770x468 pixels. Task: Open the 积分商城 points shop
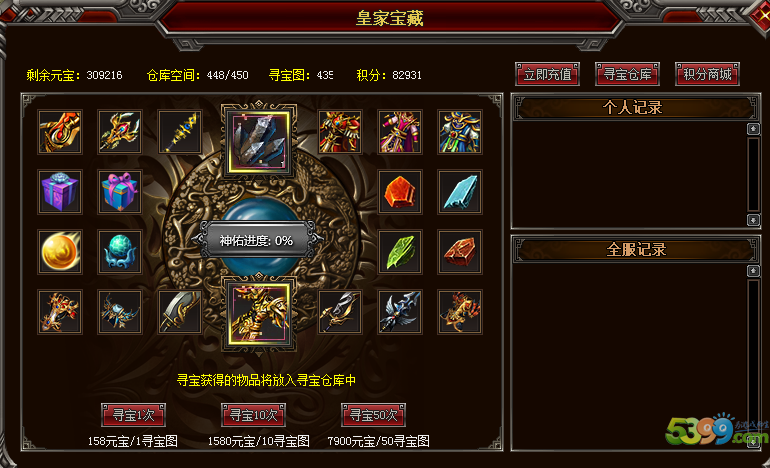tap(707, 74)
